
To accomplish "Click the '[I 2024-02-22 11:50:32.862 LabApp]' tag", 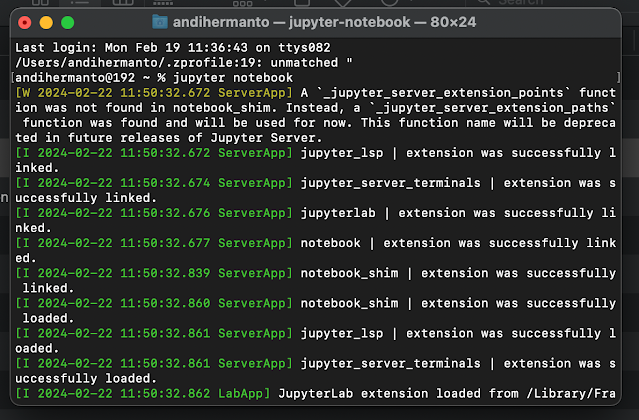I will pos(143,394).
